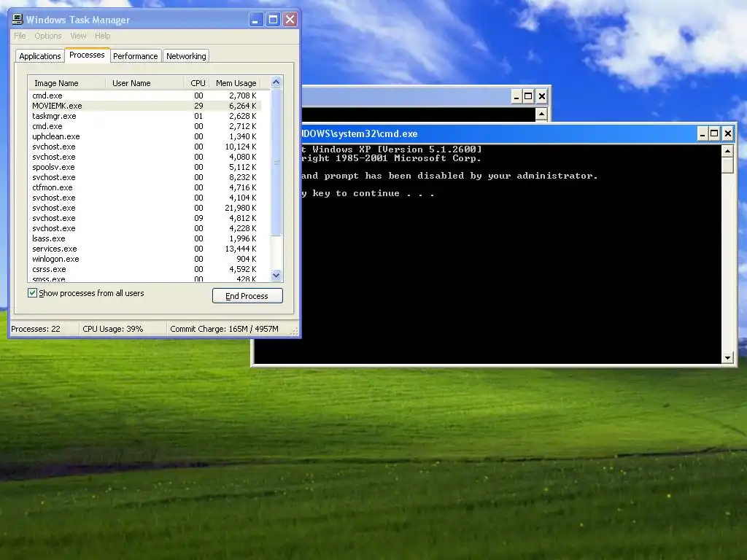Select the taskmgr.exe process row

coord(145,116)
